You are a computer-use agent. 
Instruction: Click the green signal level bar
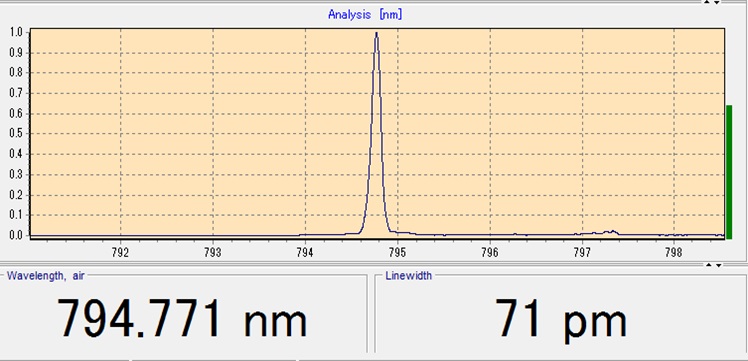pyautogui.click(x=729, y=172)
